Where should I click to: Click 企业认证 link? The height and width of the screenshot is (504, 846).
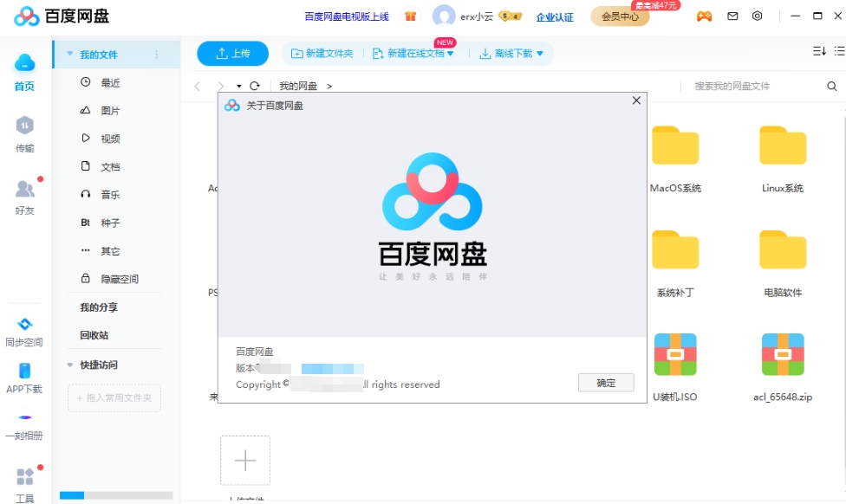click(x=555, y=17)
